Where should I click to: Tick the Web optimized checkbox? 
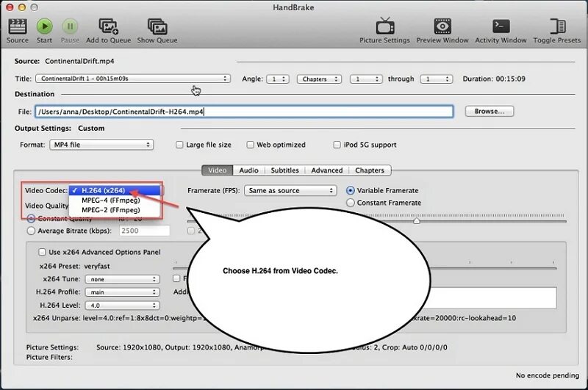coord(250,145)
